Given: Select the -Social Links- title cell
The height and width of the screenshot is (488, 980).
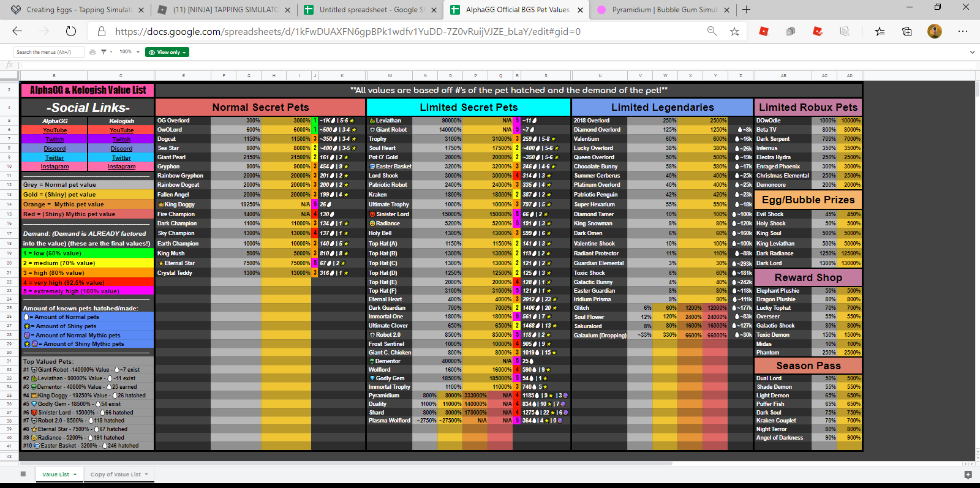Looking at the screenshot, I should pyautogui.click(x=87, y=108).
